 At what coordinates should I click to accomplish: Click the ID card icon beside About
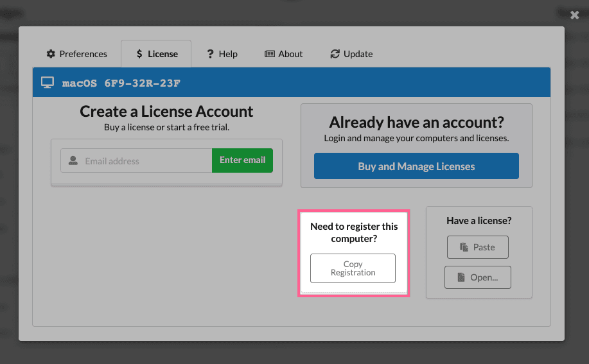[x=270, y=54]
